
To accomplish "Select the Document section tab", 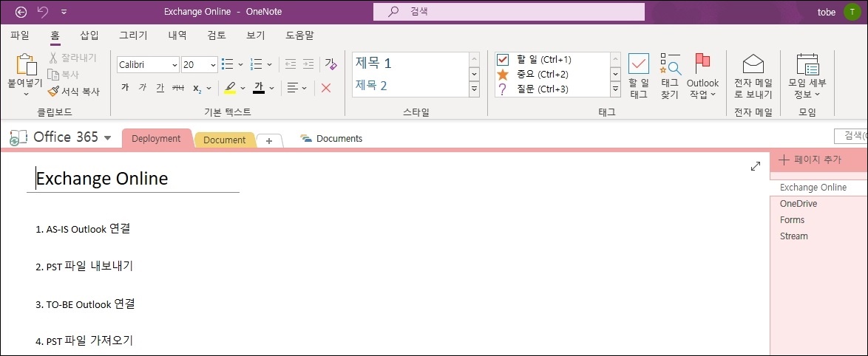I will pyautogui.click(x=224, y=140).
